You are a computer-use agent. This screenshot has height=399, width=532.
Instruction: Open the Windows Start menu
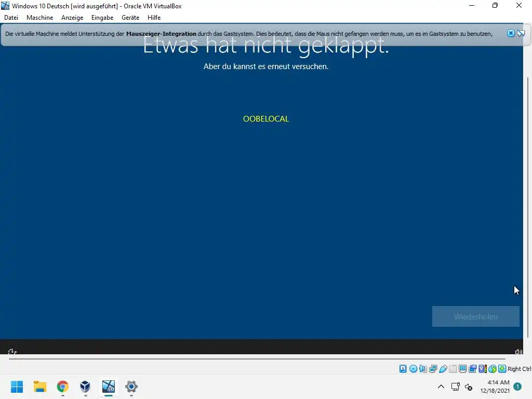point(17,387)
